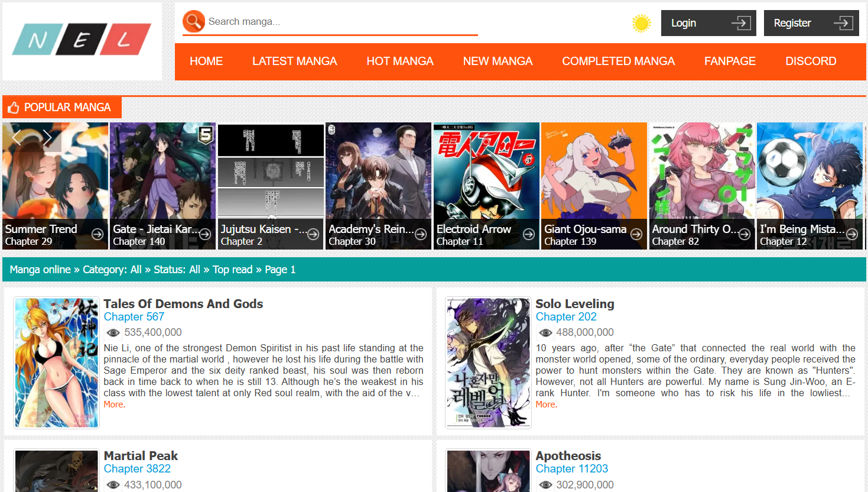Open Jujutsu Kaisen Chapter 2 link
This screenshot has width=868, height=492.
point(242,242)
